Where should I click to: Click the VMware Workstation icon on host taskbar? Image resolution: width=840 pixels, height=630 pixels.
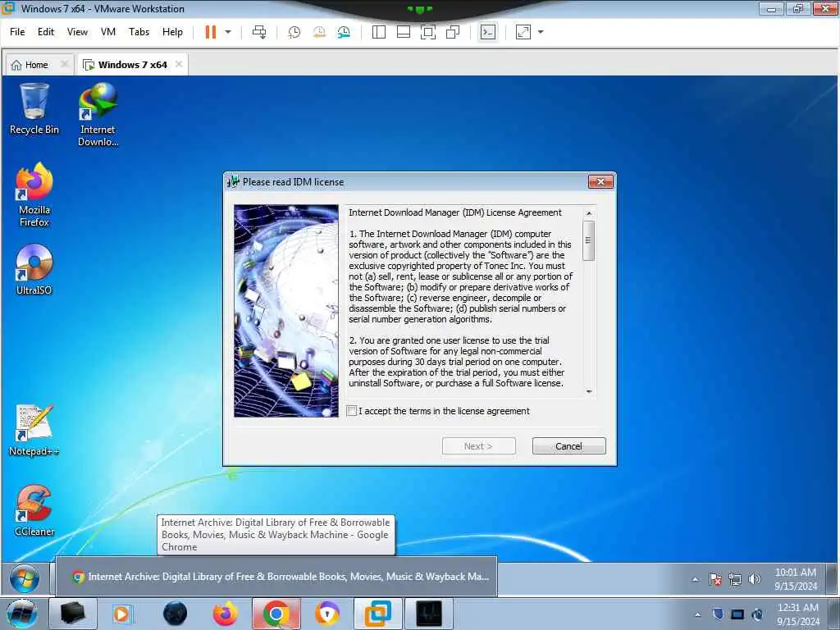[x=378, y=614]
